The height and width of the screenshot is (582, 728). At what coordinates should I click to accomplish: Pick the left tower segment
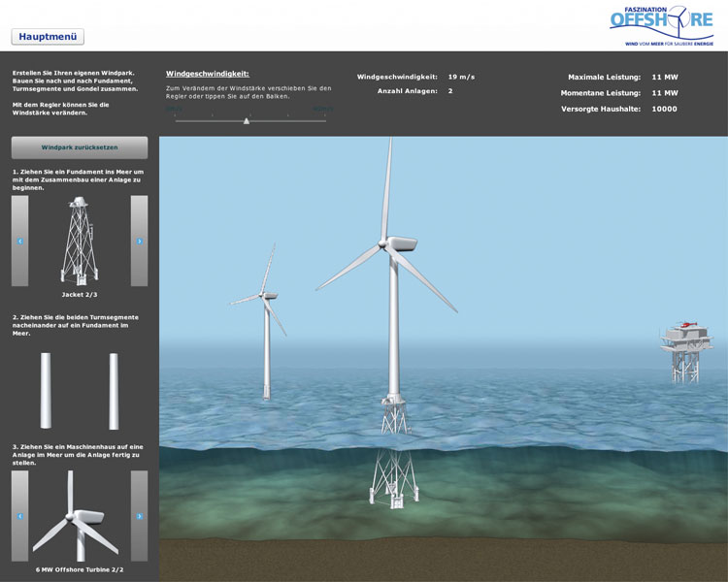click(x=46, y=390)
